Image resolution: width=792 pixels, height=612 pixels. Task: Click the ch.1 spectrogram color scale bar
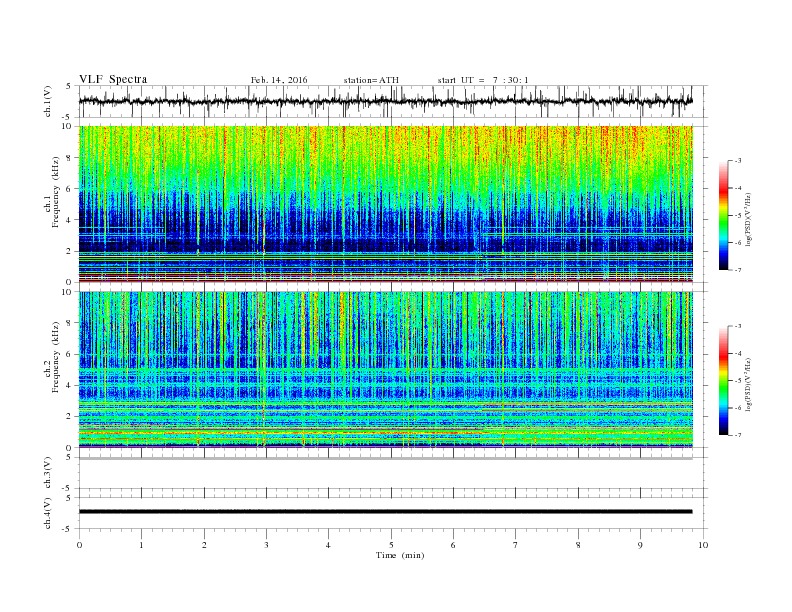(723, 216)
